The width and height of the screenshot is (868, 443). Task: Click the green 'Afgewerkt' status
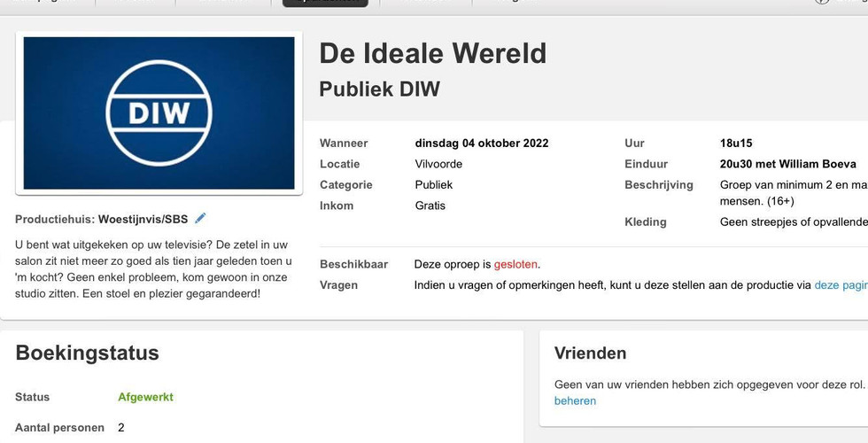[145, 397]
